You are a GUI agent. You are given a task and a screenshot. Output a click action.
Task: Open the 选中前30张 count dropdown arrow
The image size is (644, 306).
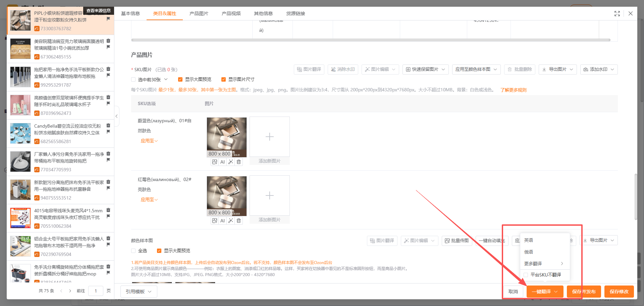166,79
